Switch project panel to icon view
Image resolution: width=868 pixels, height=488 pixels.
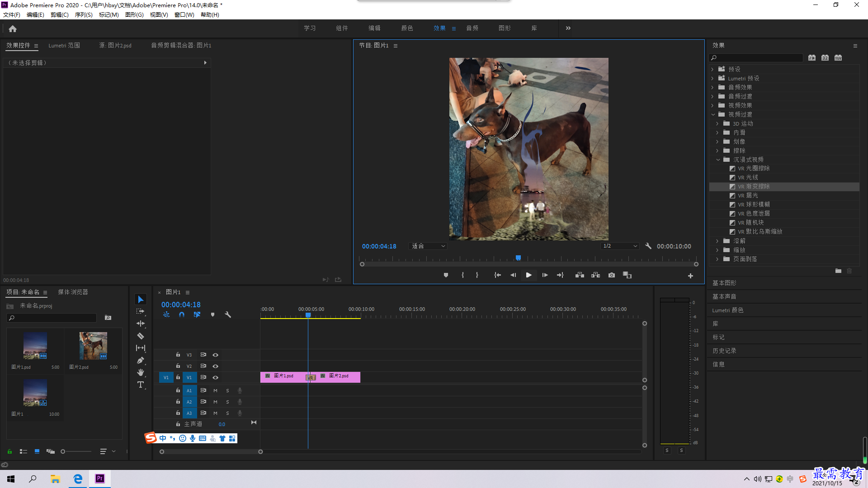(x=37, y=451)
